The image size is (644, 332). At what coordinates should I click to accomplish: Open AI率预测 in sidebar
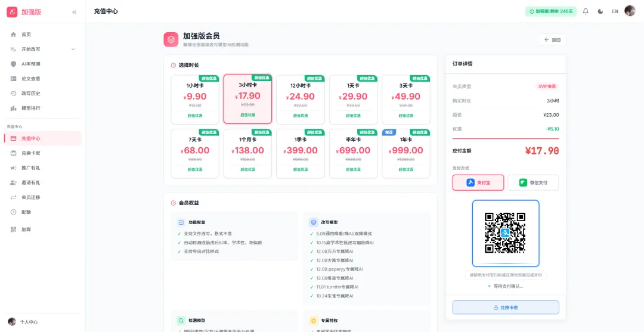click(x=43, y=64)
